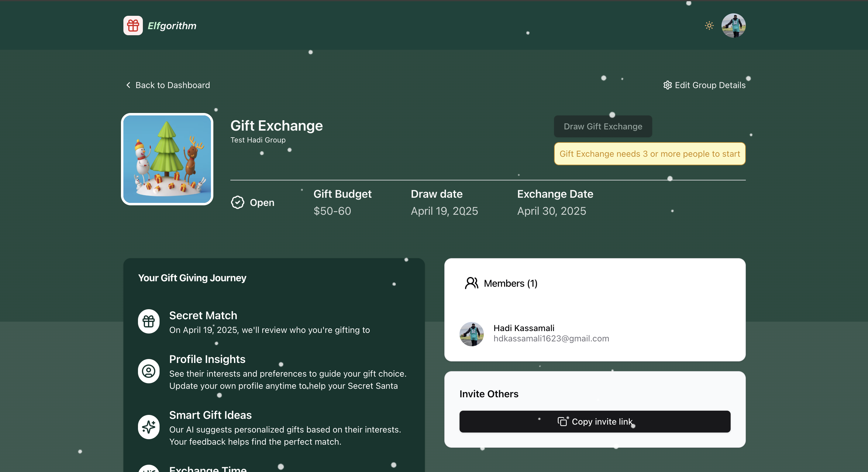This screenshot has width=868, height=472.
Task: Click the Christmas tree group thumbnail
Action: [167, 159]
